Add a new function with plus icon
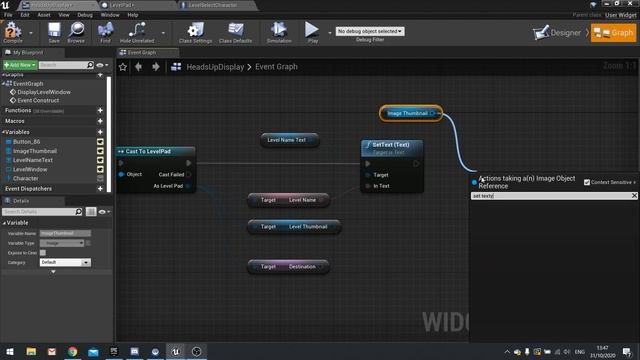 pyautogui.click(x=100, y=110)
